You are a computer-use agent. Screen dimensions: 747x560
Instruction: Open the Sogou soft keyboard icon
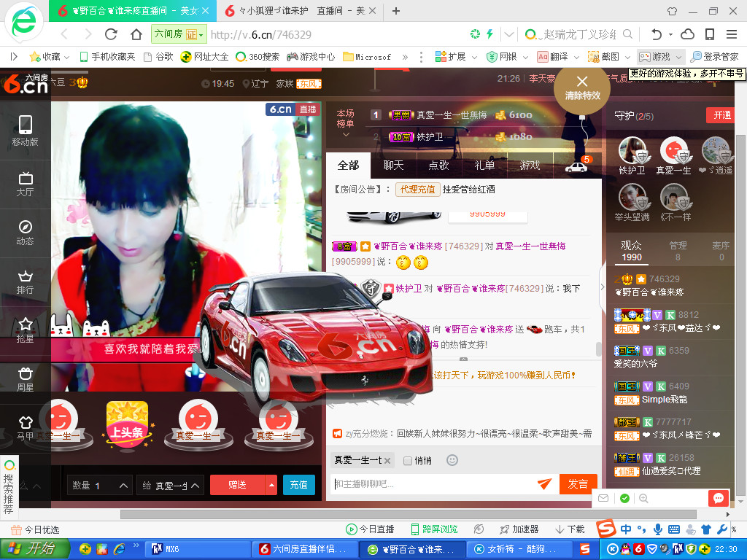(x=674, y=529)
